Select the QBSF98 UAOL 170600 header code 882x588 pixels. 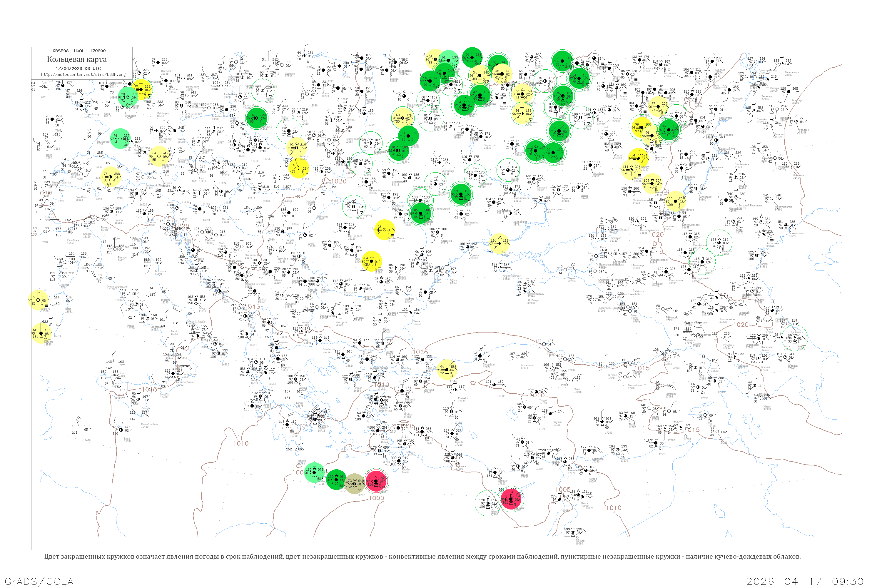click(79, 51)
